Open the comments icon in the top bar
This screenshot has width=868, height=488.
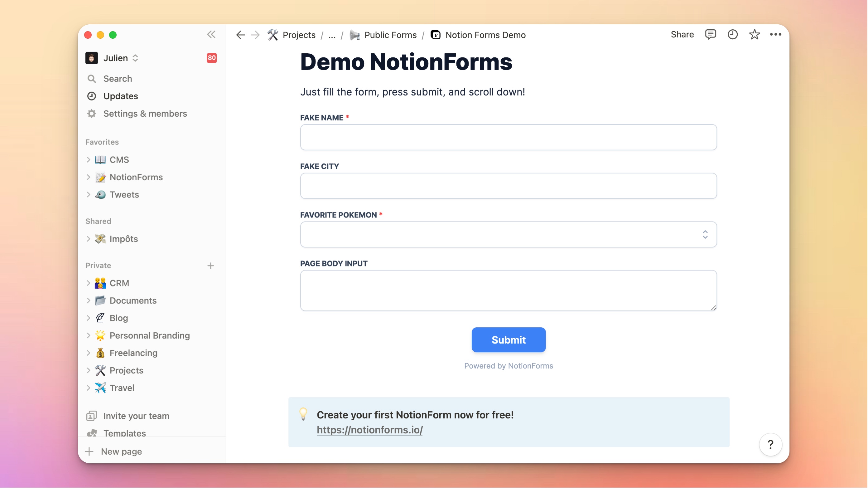710,34
